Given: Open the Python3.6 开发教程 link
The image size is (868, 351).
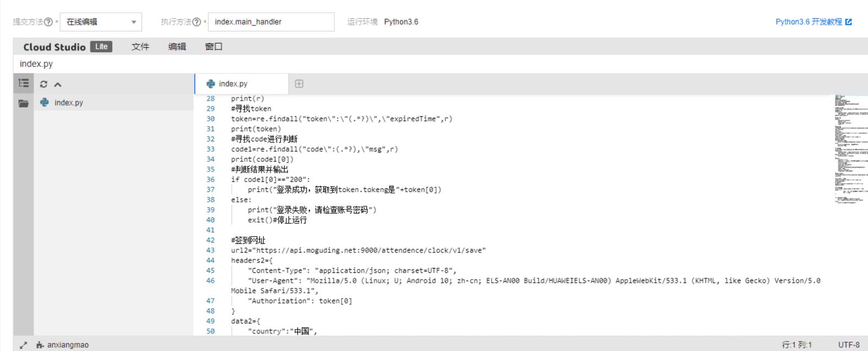Looking at the screenshot, I should (x=813, y=22).
